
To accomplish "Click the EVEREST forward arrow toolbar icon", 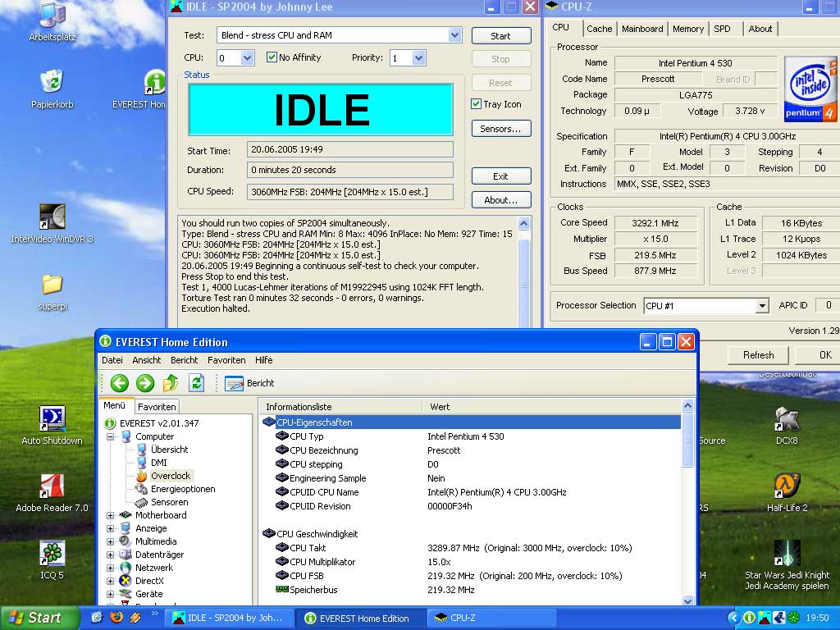I will (x=145, y=383).
